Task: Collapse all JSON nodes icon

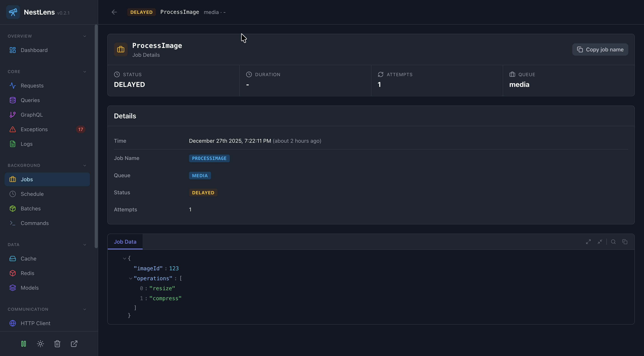Action: click(x=600, y=242)
